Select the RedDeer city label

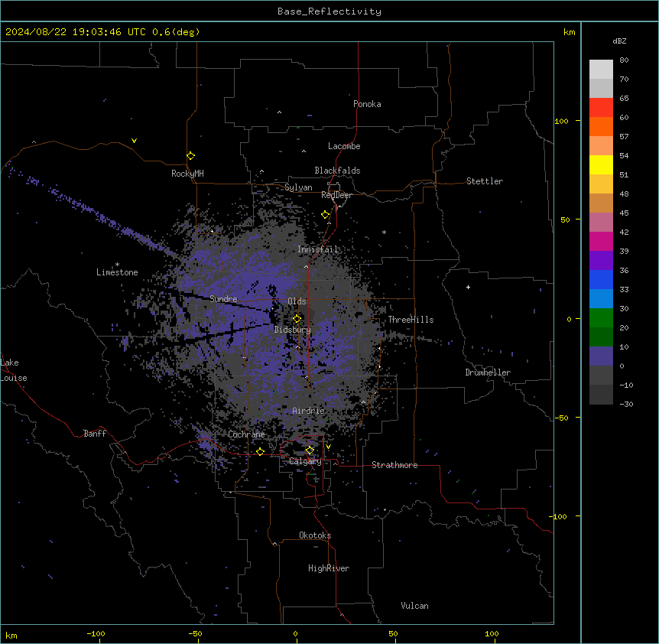click(x=336, y=195)
